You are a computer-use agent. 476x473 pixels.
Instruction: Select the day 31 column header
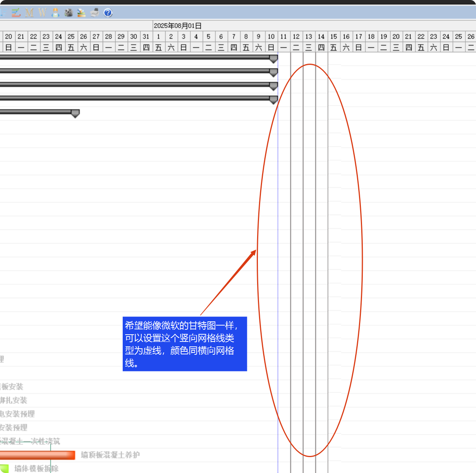point(146,36)
